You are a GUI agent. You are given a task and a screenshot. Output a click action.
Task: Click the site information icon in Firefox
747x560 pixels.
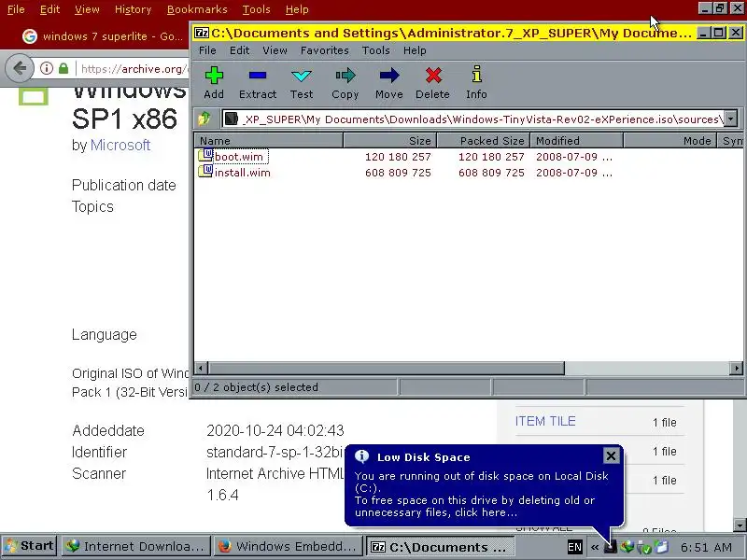[x=46, y=68]
